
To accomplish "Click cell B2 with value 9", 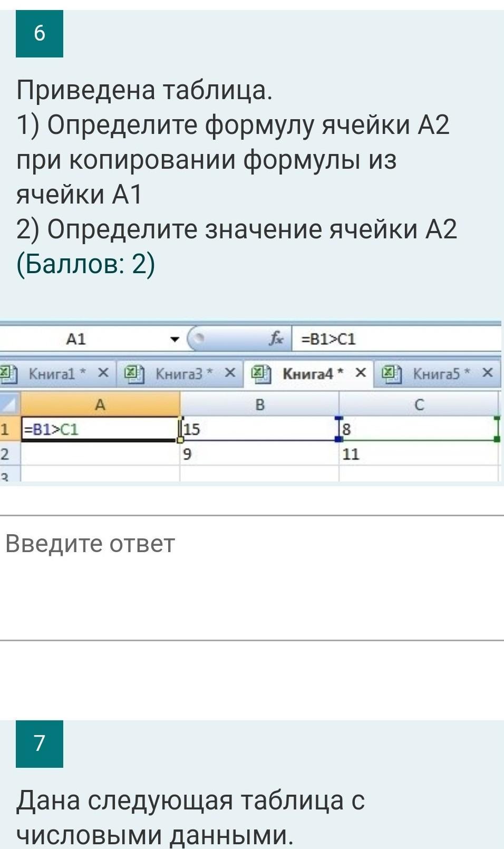I will pyautogui.click(x=259, y=454).
